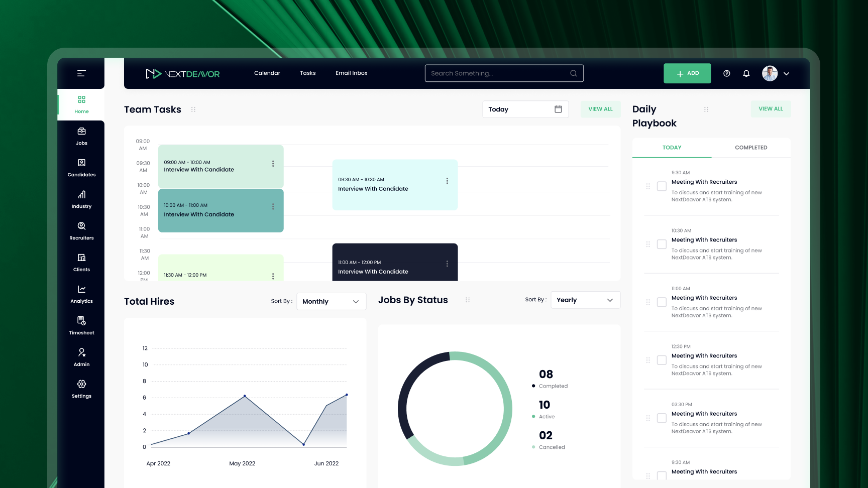
Task: Open Jobs By Status Yearly sort dropdown
Action: pos(586,300)
